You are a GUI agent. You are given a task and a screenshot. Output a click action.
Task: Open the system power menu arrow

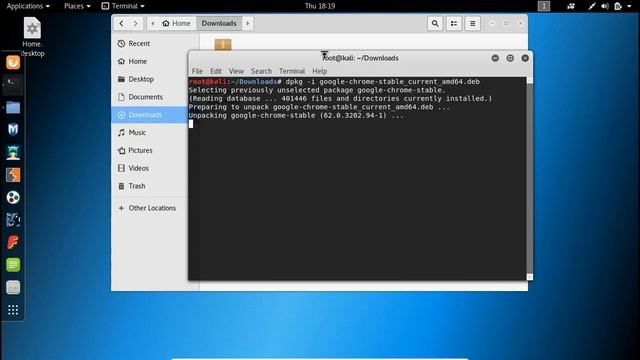point(629,6)
